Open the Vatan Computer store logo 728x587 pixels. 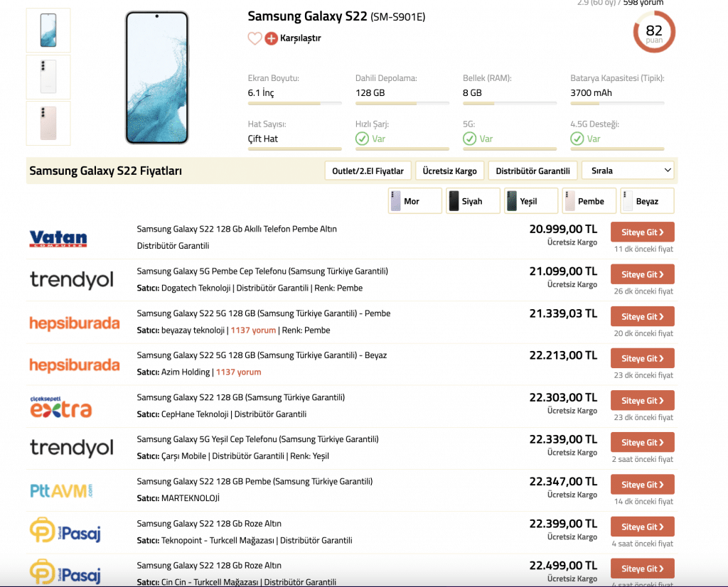[x=58, y=239]
